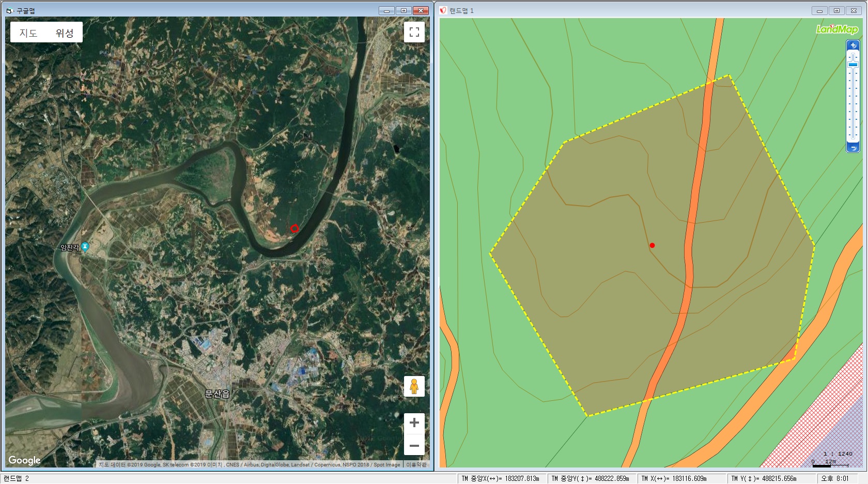Image resolution: width=868 pixels, height=484 pixels.
Task: Maximize the 랜드맵 1 window
Action: [x=836, y=10]
